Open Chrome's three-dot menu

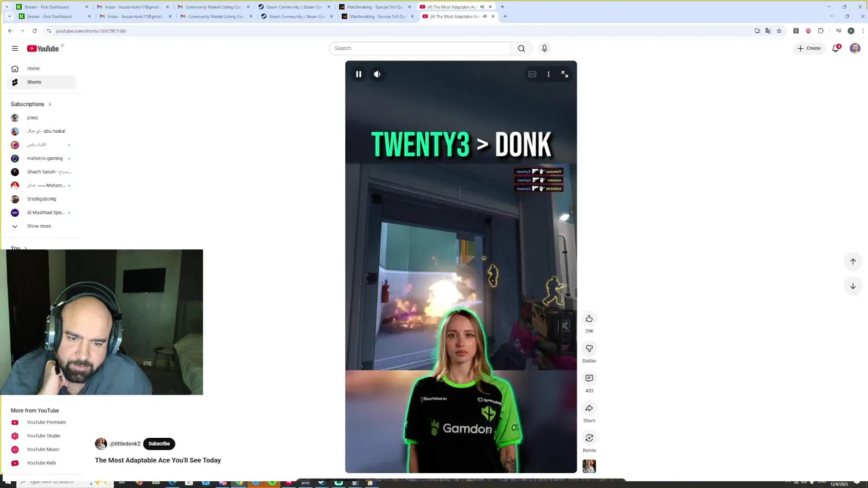pos(863,30)
